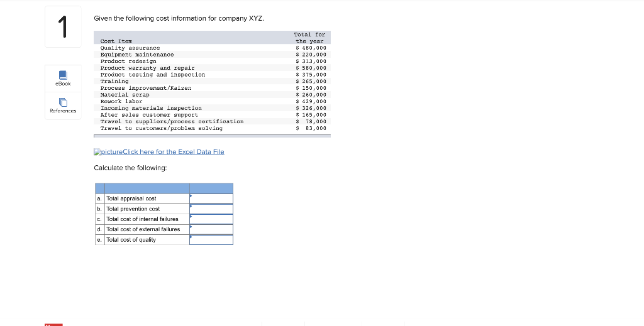The height and width of the screenshot is (326, 644).
Task: Select 'Incoming materials inspection' row text
Action: click(151, 108)
